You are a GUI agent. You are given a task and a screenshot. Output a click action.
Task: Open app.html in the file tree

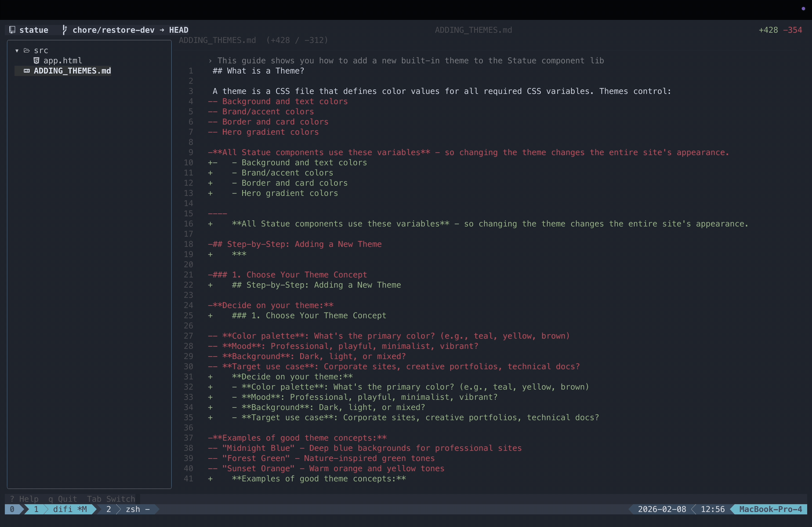point(63,61)
